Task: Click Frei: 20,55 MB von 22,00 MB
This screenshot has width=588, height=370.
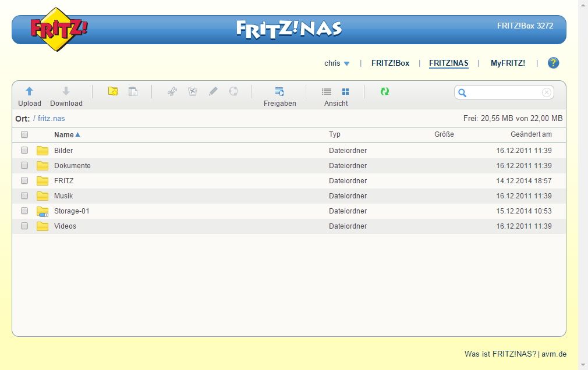Action: coord(513,119)
